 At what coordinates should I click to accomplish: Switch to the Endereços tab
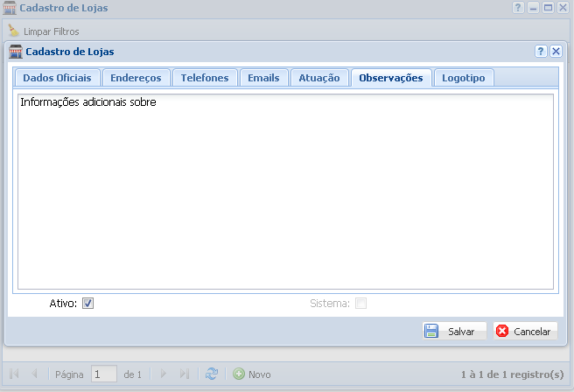(x=136, y=78)
